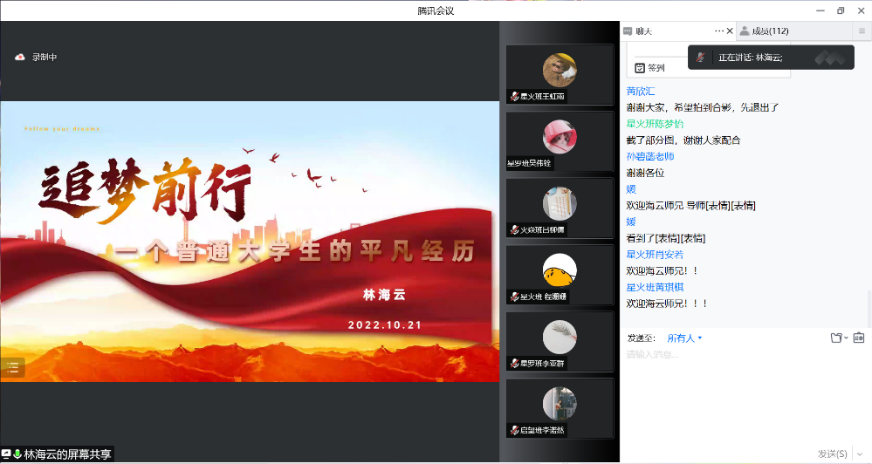This screenshot has height=464, width=872.
Task: Expand the 所有人 recipient dropdown
Action: pyautogui.click(x=684, y=338)
